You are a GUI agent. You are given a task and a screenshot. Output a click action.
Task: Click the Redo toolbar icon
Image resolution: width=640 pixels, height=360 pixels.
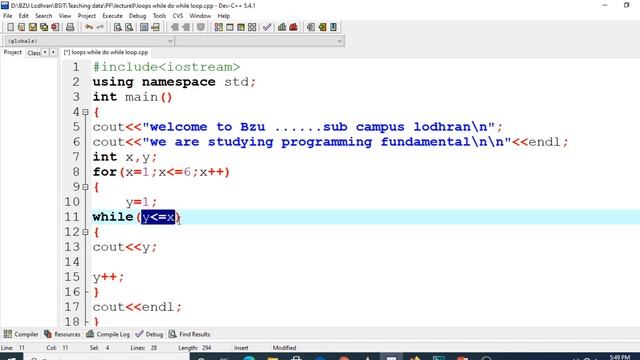(x=100, y=27)
